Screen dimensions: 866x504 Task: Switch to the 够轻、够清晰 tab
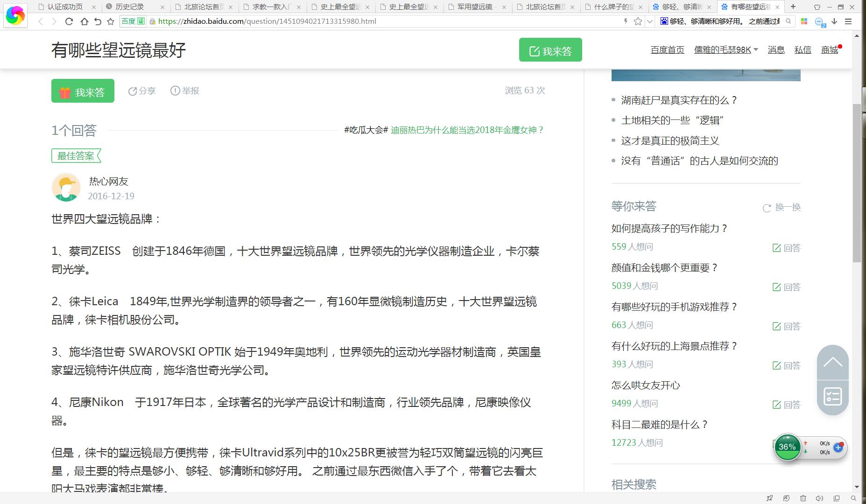pos(682,7)
